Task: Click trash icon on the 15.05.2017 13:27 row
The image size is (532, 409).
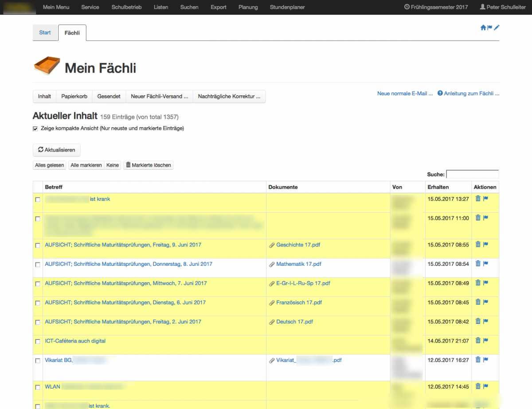Action: coord(478,199)
